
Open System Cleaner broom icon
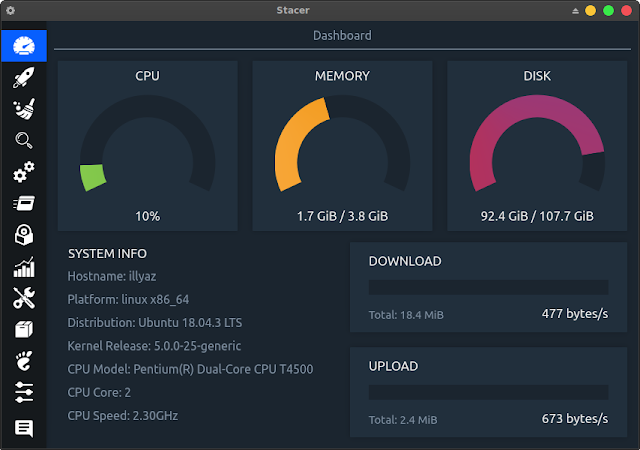pos(24,109)
